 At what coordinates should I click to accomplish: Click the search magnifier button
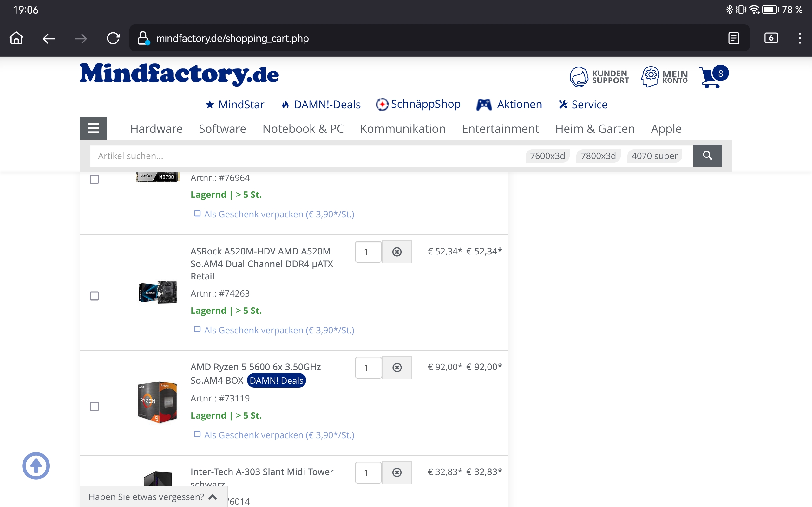pos(707,156)
